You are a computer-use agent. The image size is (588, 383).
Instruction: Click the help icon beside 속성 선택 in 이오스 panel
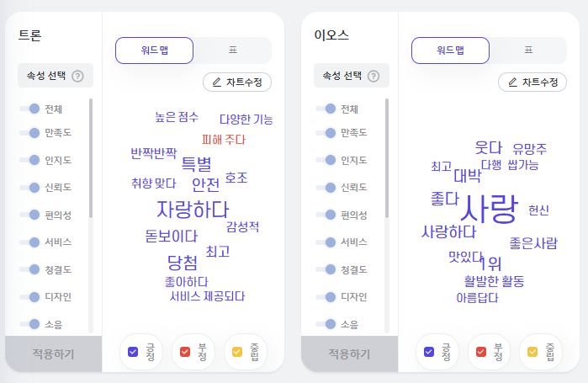373,76
